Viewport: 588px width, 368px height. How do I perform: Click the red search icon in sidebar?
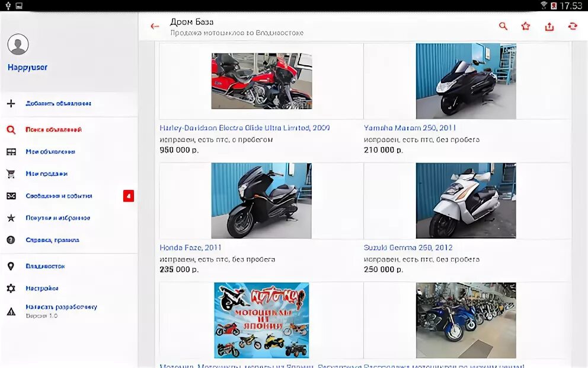point(11,129)
